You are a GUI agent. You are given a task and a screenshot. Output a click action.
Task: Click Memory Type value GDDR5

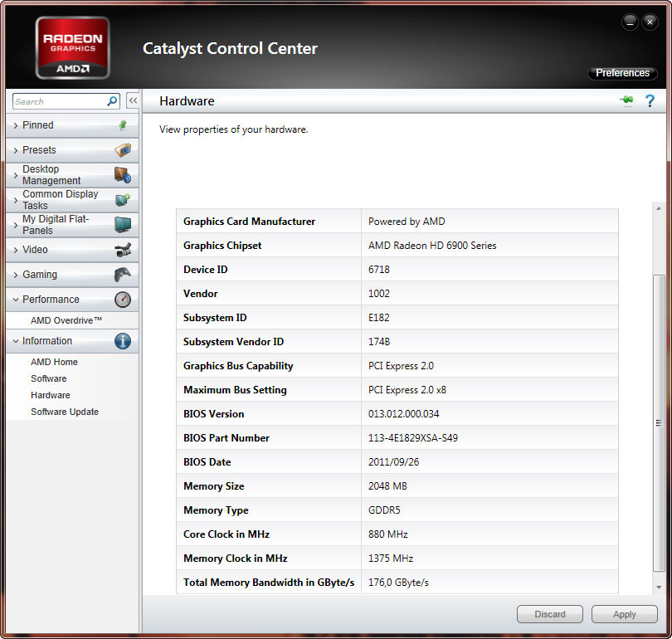[x=384, y=510]
